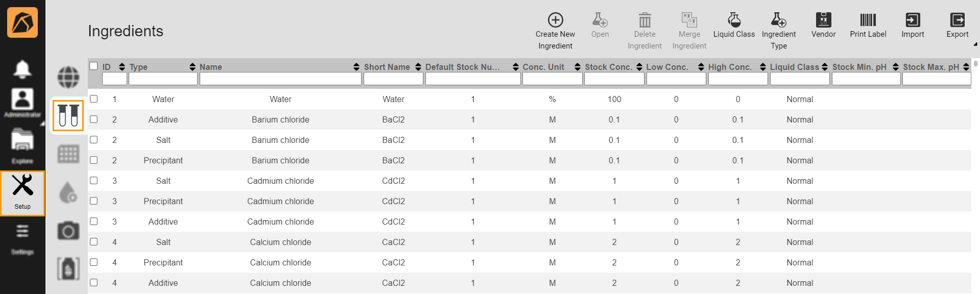Sort by the Stock Conc. column arrows

[639, 67]
